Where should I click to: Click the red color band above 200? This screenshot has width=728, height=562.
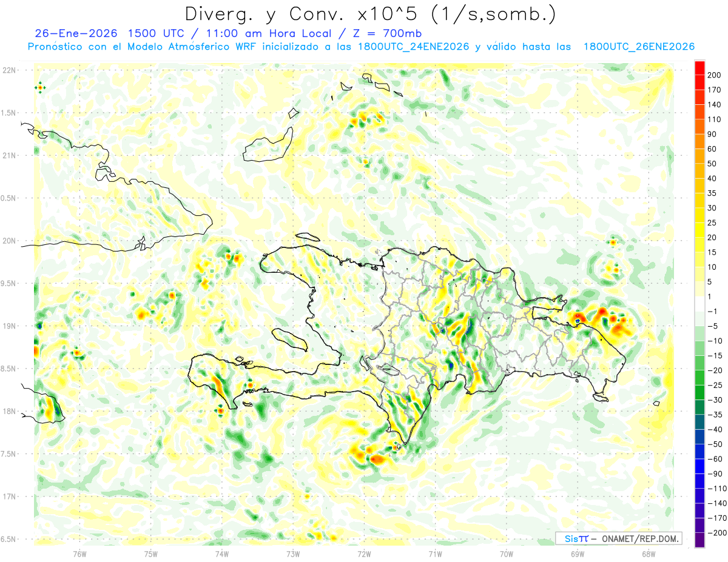(699, 67)
